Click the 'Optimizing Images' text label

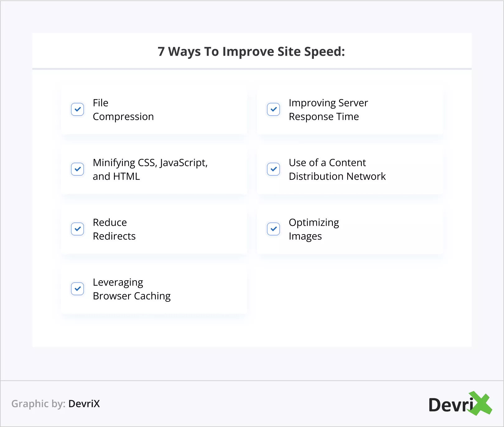pos(314,229)
